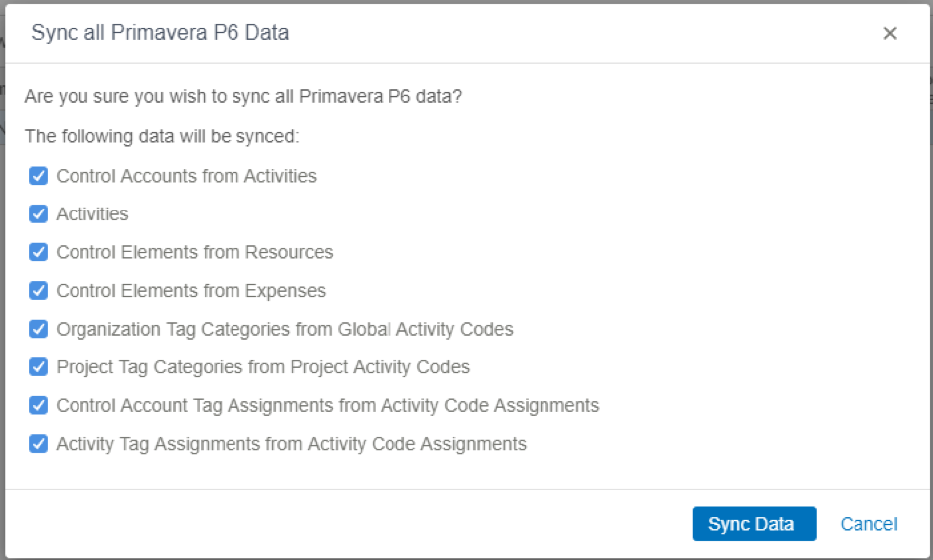Screen dimensions: 933x560
Task: Close the dialog with the X icon
Action: (890, 33)
